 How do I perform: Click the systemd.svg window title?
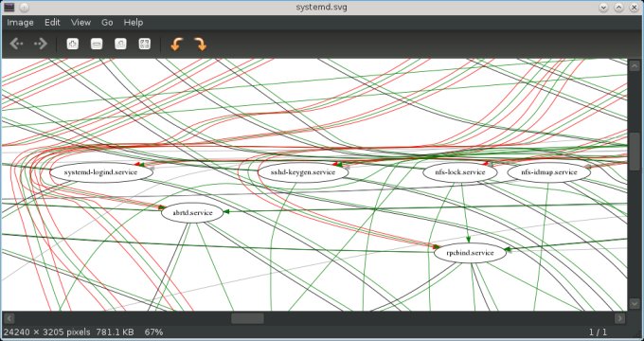(322, 8)
